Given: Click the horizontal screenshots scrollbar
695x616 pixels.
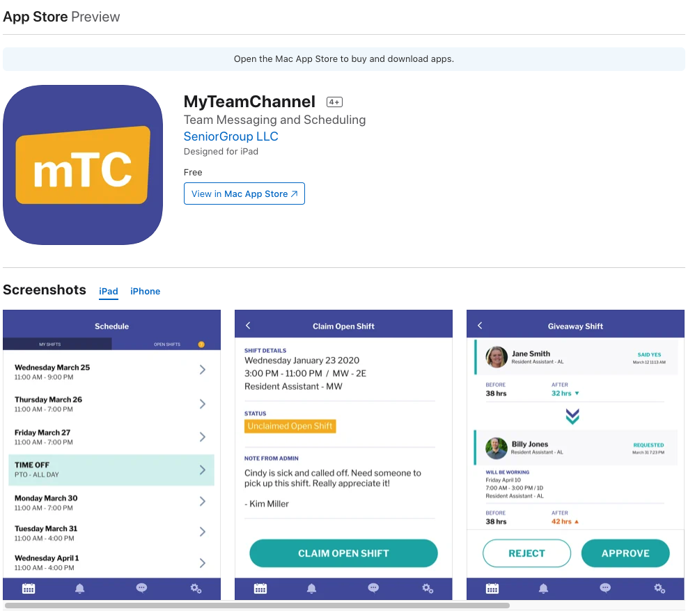Looking at the screenshot, I should pyautogui.click(x=257, y=606).
